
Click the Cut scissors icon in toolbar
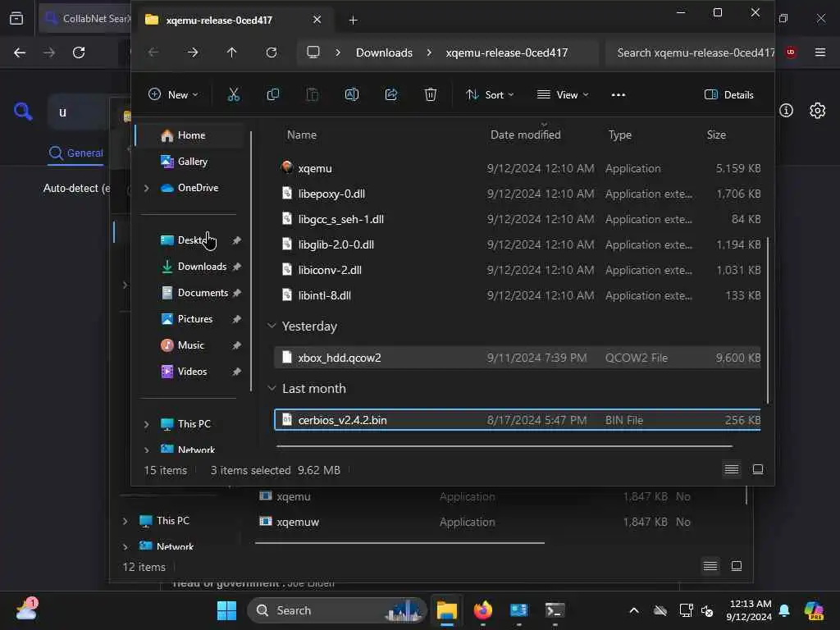(x=233, y=95)
